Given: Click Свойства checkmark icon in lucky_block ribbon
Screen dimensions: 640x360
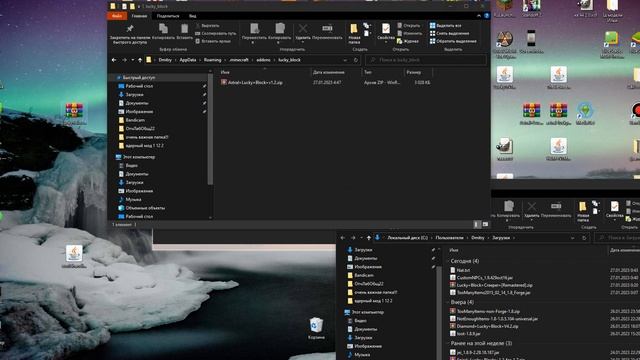Looking at the screenshot, I should (386, 28).
